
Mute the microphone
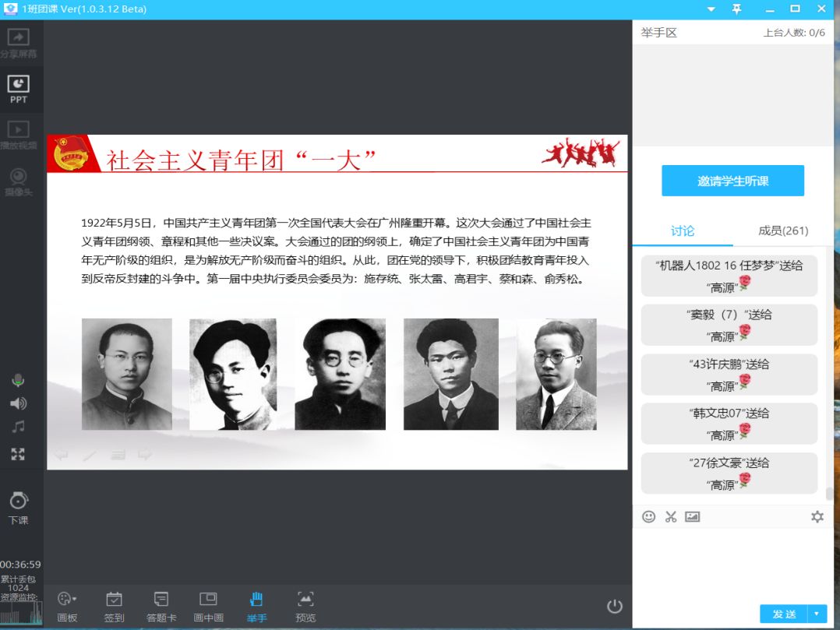point(18,380)
